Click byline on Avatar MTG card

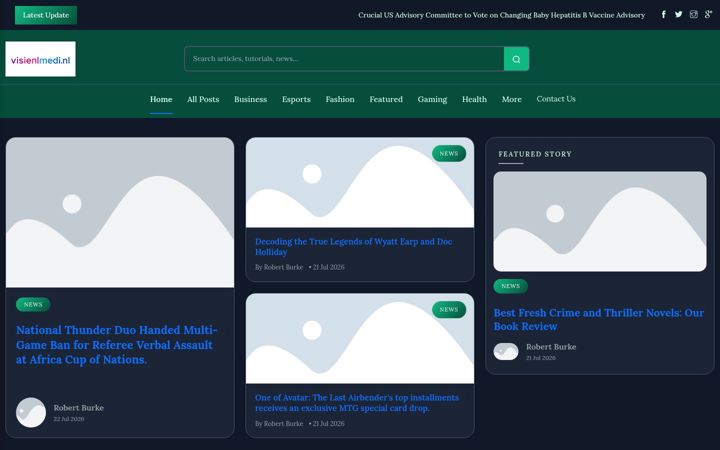pyautogui.click(x=279, y=423)
